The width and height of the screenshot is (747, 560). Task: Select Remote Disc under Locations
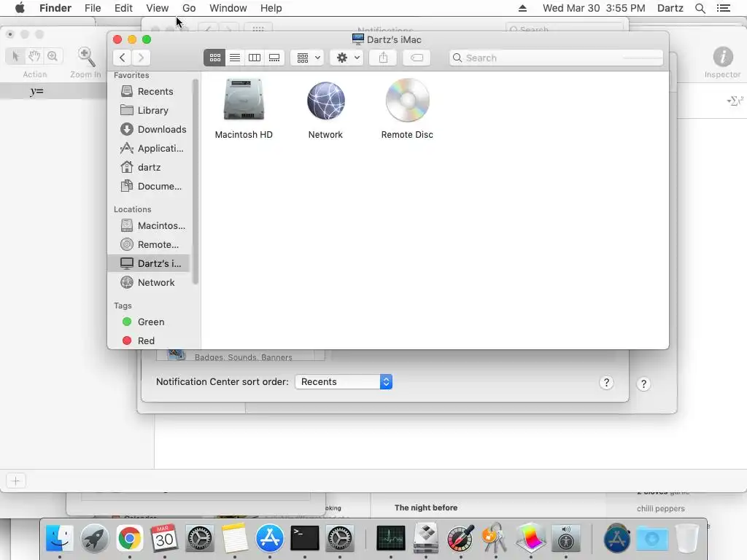tap(148, 245)
